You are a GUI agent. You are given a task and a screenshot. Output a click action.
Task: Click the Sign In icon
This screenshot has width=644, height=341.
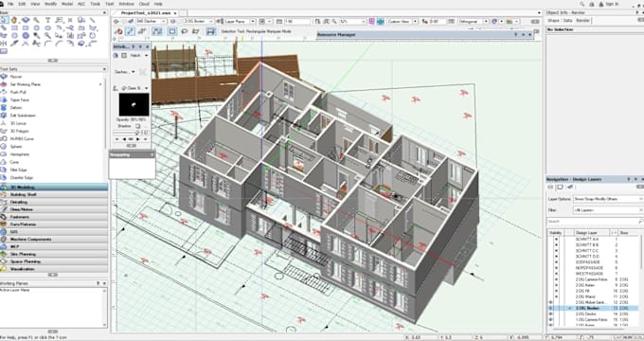[x=601, y=4]
